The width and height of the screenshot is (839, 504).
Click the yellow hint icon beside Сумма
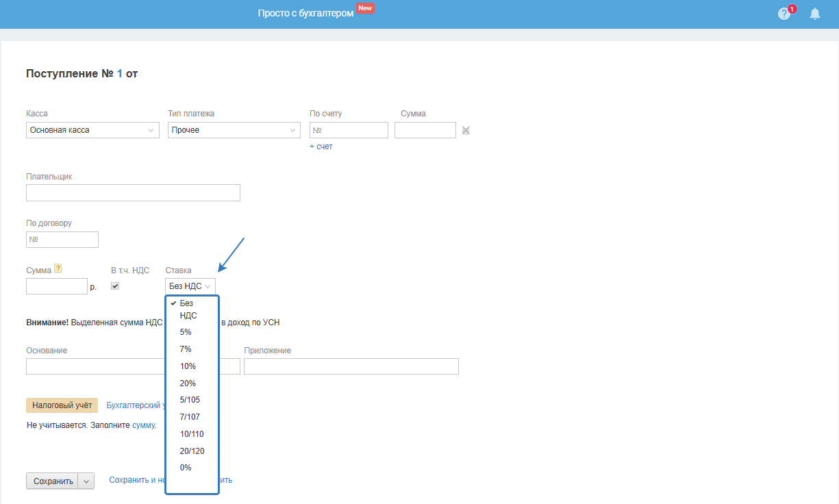pyautogui.click(x=58, y=268)
